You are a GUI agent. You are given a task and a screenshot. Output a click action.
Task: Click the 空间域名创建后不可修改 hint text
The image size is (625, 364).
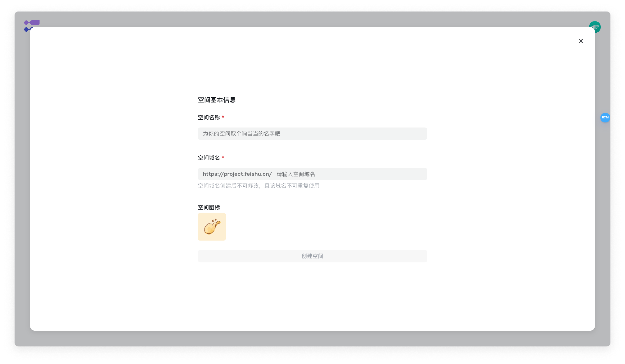258,186
